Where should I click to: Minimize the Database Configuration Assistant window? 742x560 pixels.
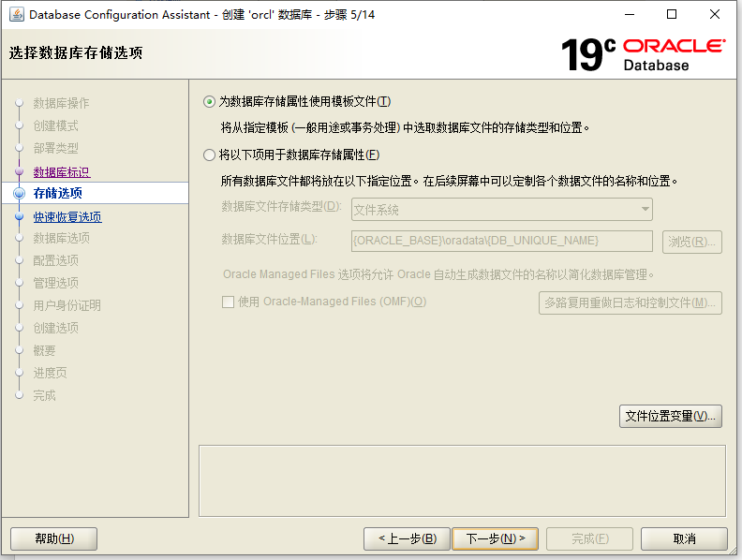[630, 15]
